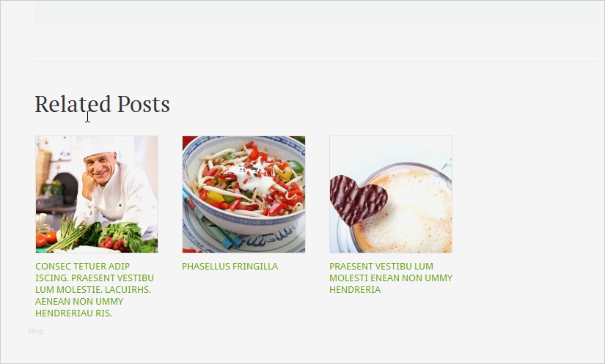
Task: Click the chocolate heart in the coffee photo
Action: [x=358, y=199]
